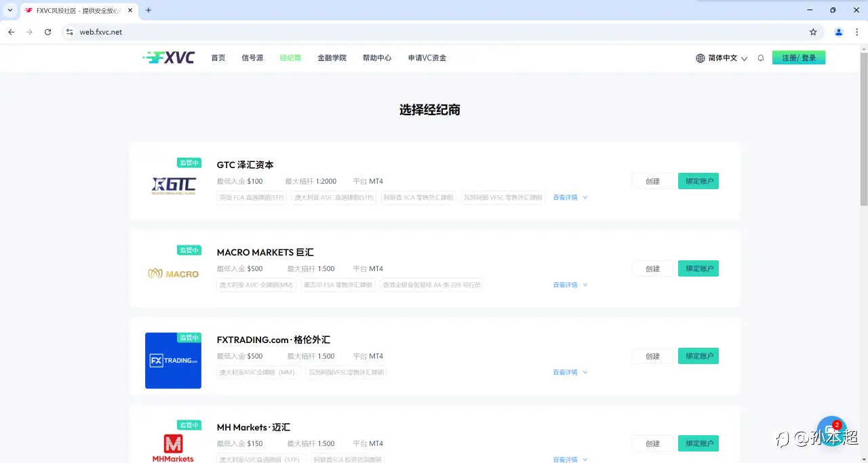The image size is (868, 463).
Task: Click 创建 for FXTRADING.com 格伦外汇
Action: click(652, 356)
